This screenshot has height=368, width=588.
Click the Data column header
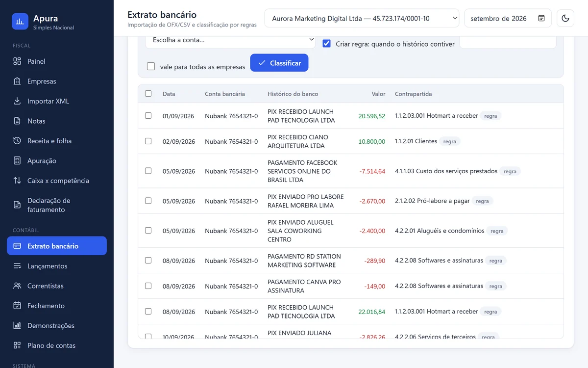click(169, 94)
